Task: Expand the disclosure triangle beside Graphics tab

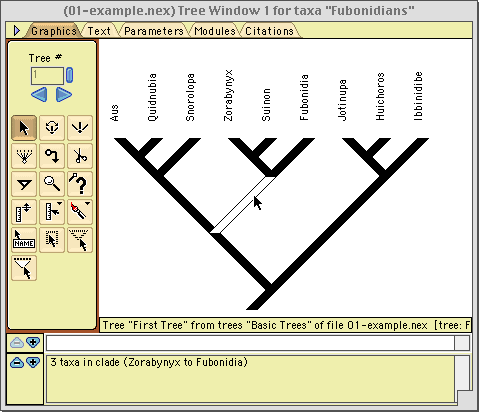Action: coord(17,31)
